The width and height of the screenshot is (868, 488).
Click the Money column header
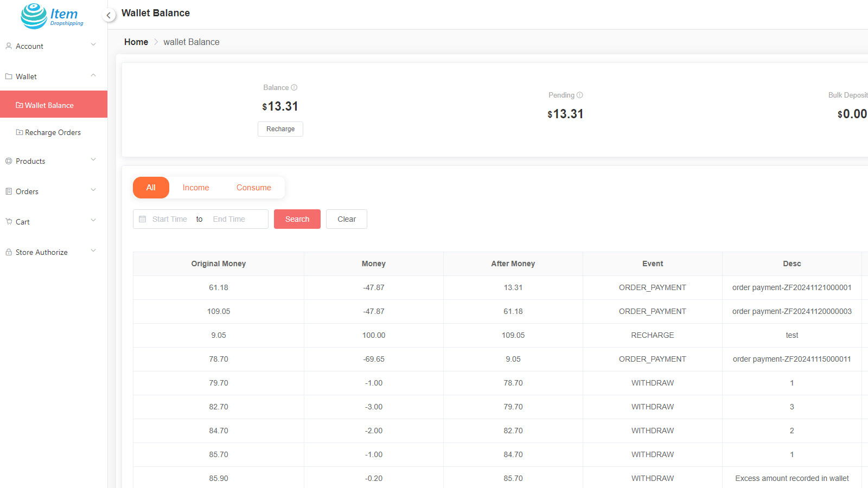[x=374, y=264]
